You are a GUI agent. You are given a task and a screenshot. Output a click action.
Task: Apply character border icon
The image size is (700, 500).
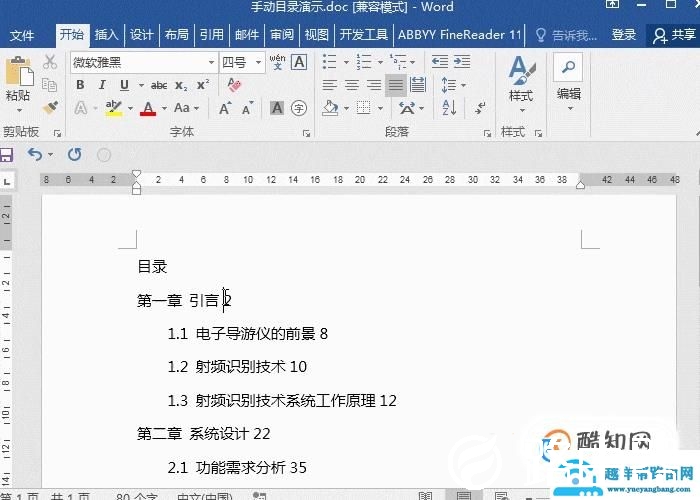pos(299,62)
